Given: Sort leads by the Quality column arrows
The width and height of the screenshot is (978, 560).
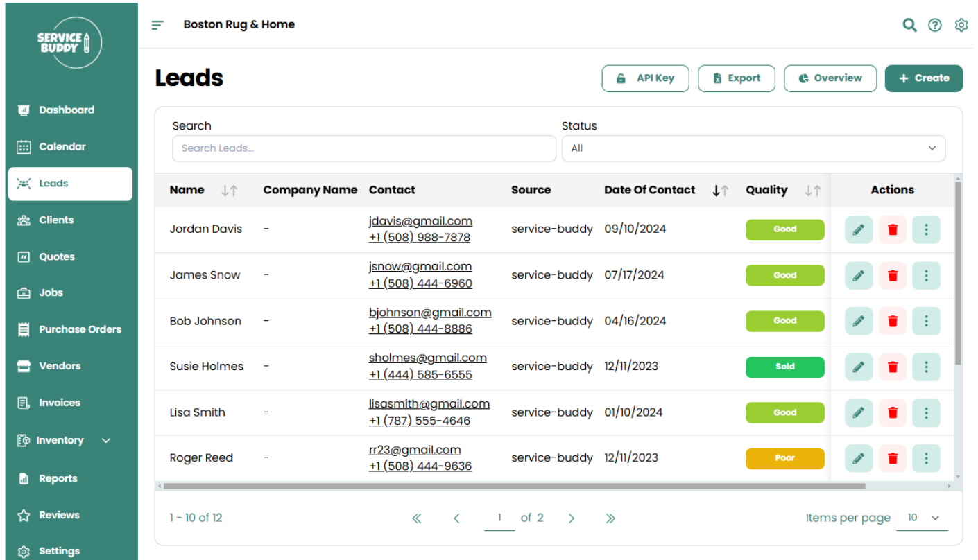Looking at the screenshot, I should tap(813, 191).
